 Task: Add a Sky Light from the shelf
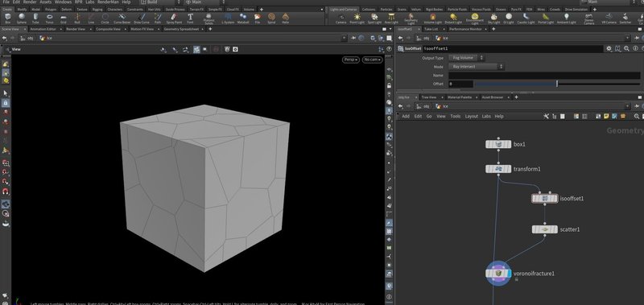494,18
